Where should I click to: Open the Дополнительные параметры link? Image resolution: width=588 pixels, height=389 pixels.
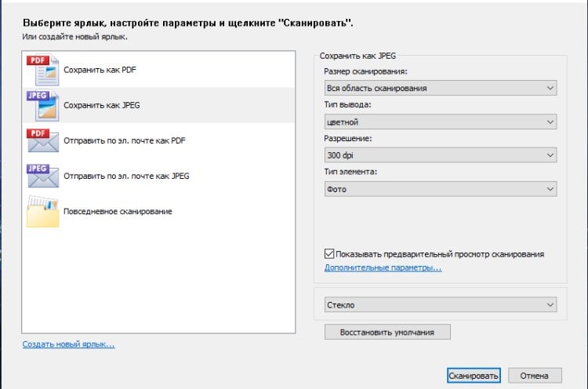(x=383, y=267)
